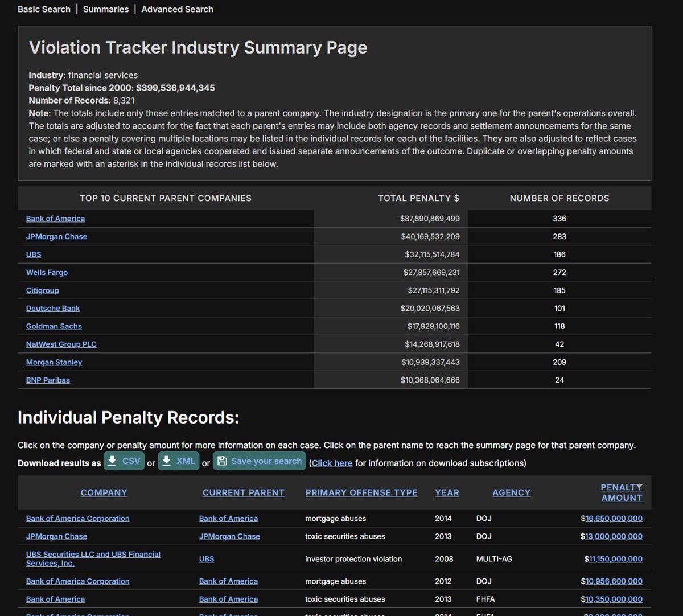This screenshot has width=683, height=616.
Task: Click record count 283 for JPMorgan Chase
Action: (x=559, y=236)
